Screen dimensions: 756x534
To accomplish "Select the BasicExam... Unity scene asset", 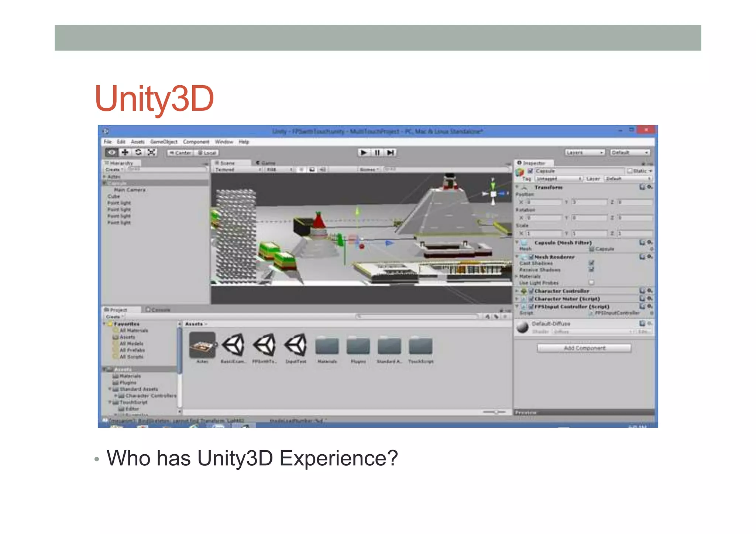I will pos(233,345).
